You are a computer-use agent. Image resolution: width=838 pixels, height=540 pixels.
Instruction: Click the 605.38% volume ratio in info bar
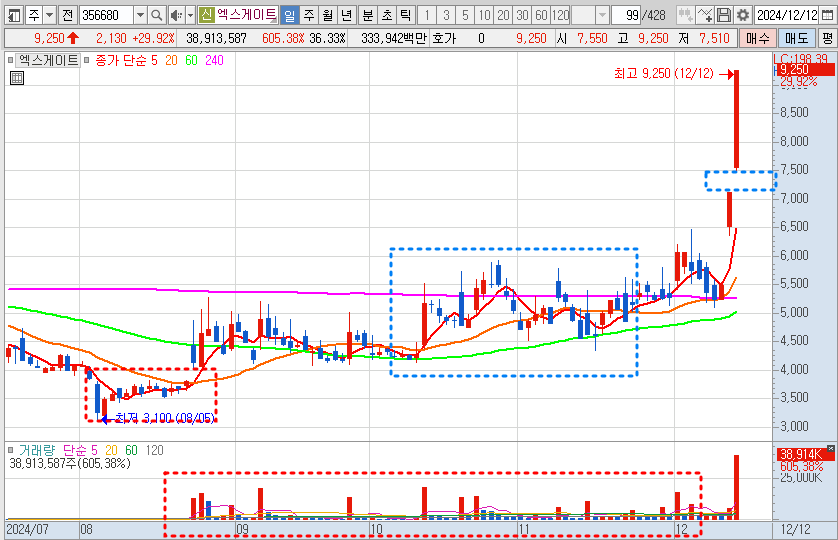pos(283,38)
